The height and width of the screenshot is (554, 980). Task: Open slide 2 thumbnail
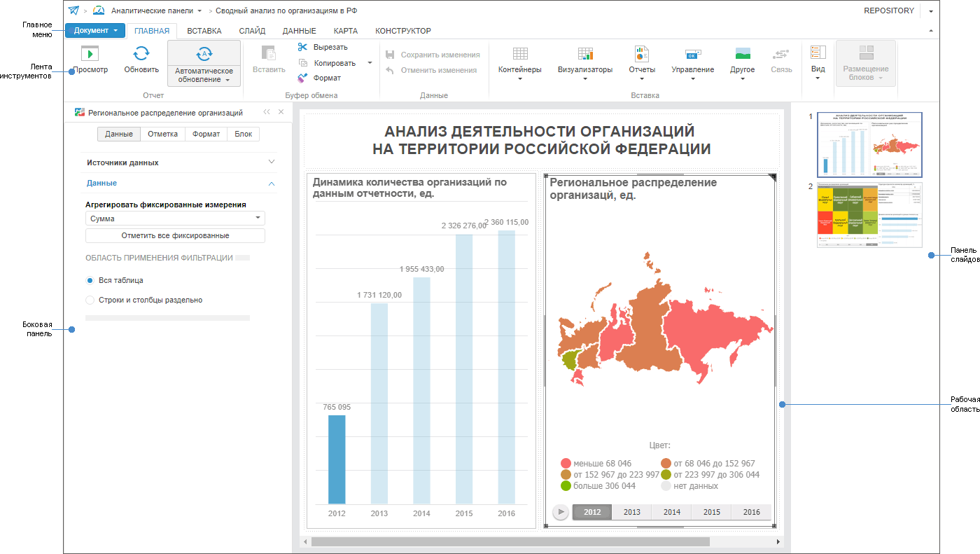(869, 215)
